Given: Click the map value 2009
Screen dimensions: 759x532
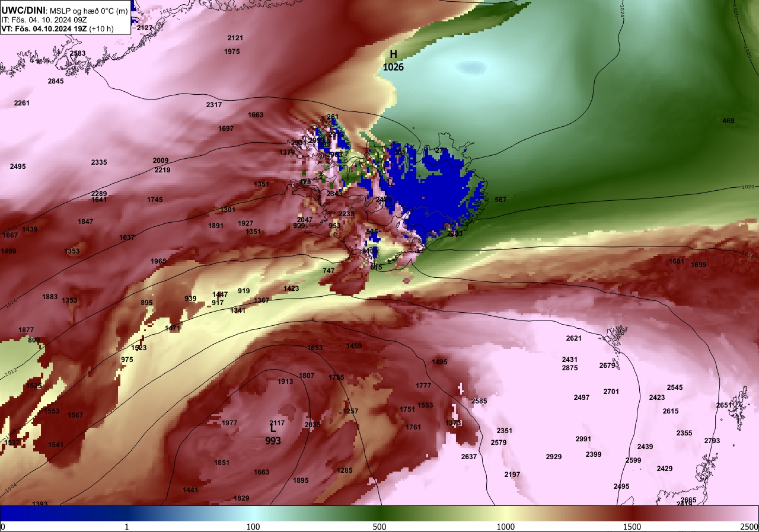Looking at the screenshot, I should [161, 161].
